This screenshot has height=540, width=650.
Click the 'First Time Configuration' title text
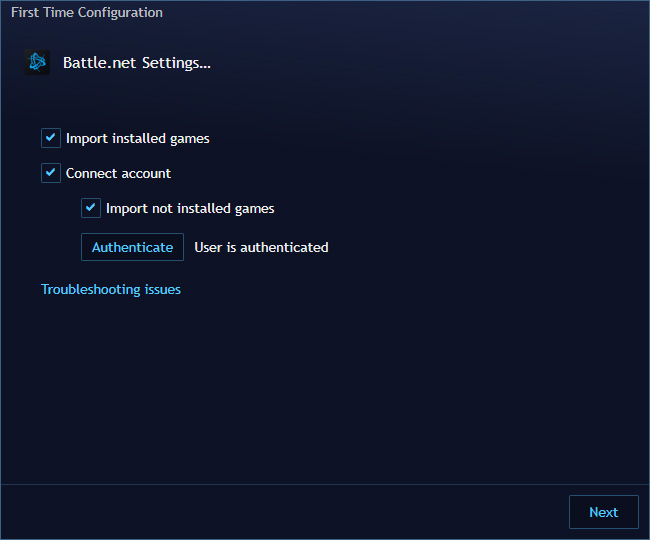[x=87, y=12]
